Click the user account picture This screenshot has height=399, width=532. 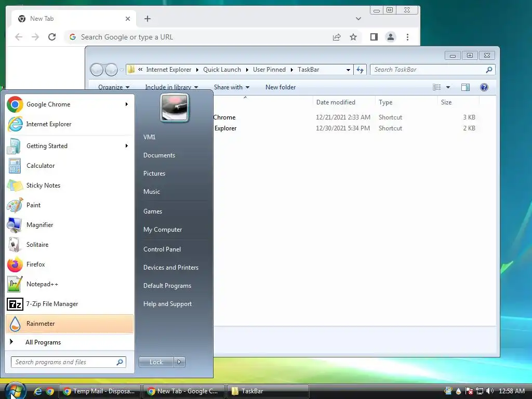(175, 108)
